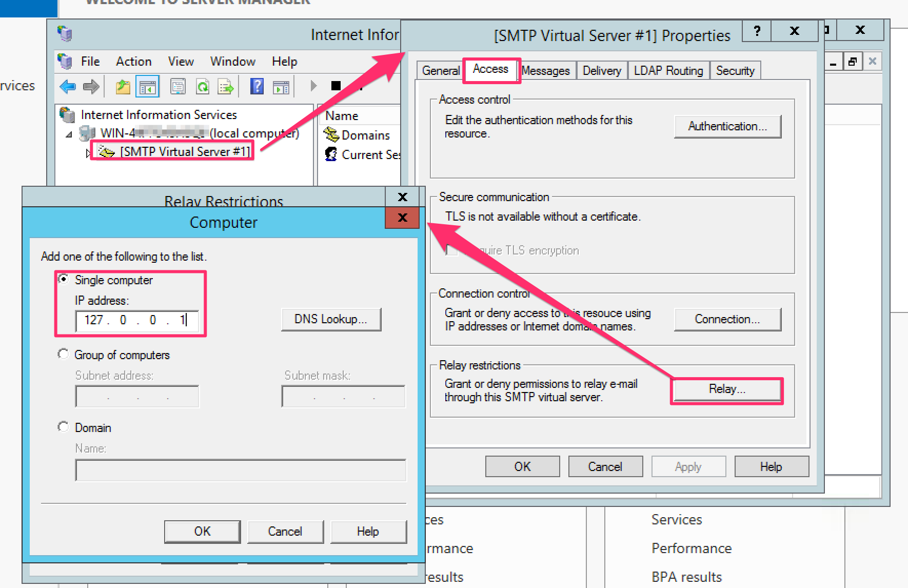Image resolution: width=908 pixels, height=588 pixels.
Task: Click the Export List icon in toolbar
Action: pos(226,86)
